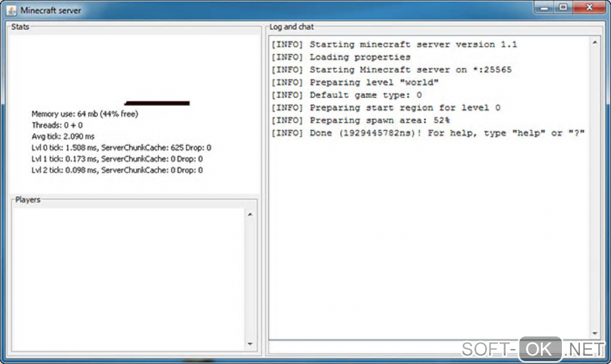Close the Minecraft server window
The height and width of the screenshot is (364, 611).
pyautogui.click(x=589, y=8)
